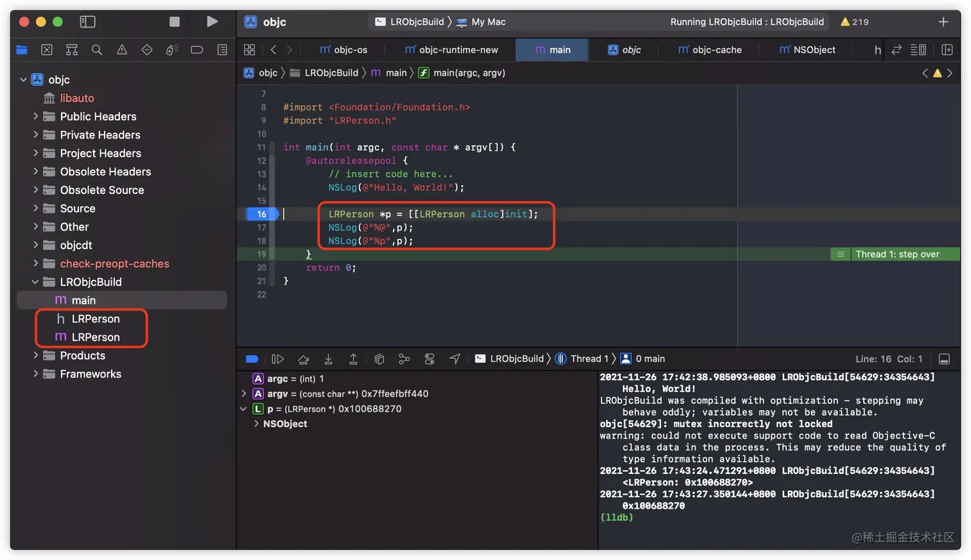
Task: Open the editor options menu
Action: pyautogui.click(x=918, y=49)
